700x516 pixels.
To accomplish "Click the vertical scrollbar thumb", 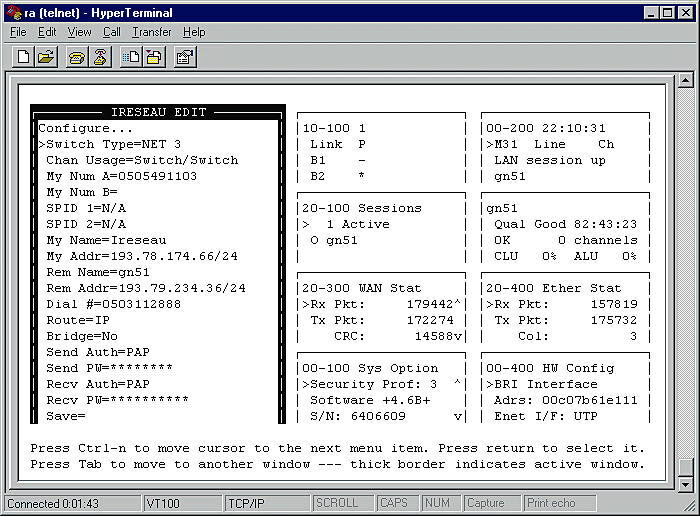I will [685, 468].
